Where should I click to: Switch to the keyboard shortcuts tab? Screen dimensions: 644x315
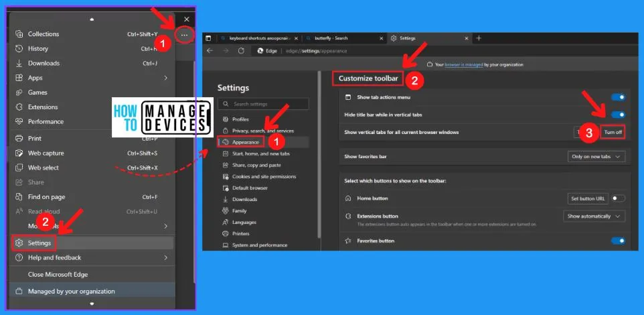tap(259, 38)
